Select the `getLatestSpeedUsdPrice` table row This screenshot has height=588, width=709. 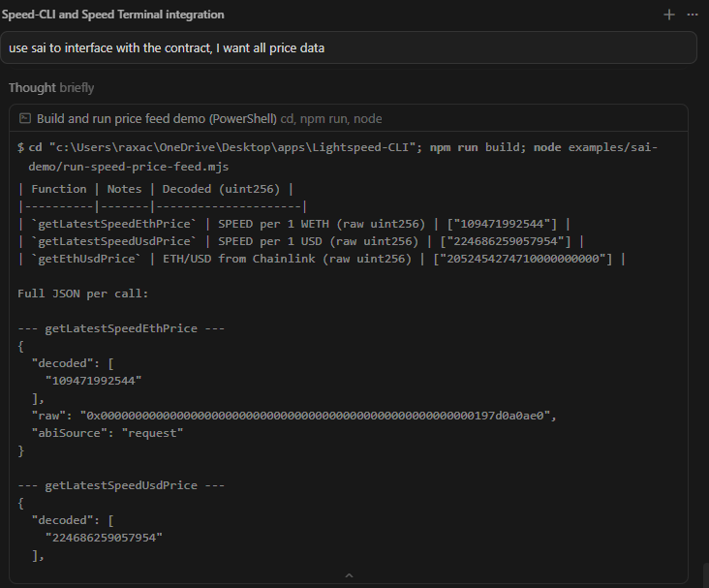pos(300,241)
